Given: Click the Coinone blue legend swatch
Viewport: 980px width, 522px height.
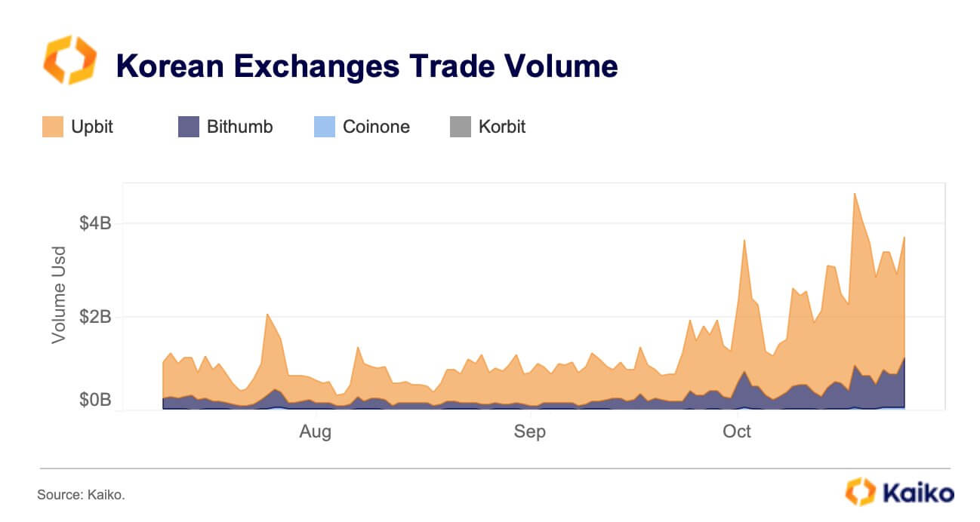Looking at the screenshot, I should 324,127.
